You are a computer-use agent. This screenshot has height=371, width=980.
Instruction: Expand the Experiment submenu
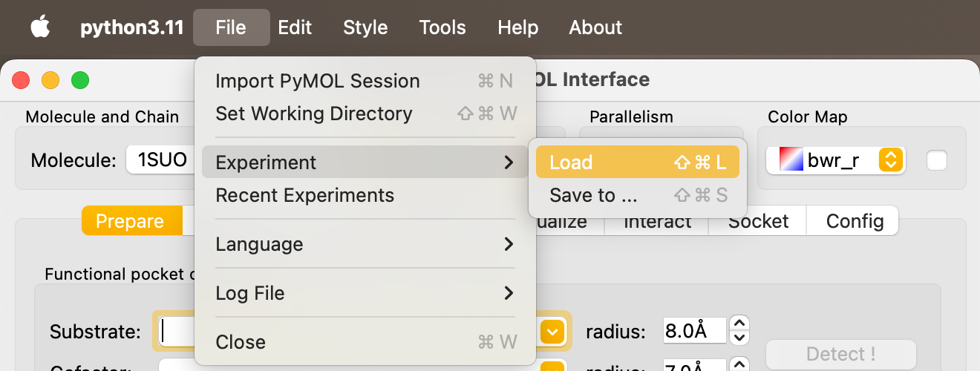(x=365, y=162)
